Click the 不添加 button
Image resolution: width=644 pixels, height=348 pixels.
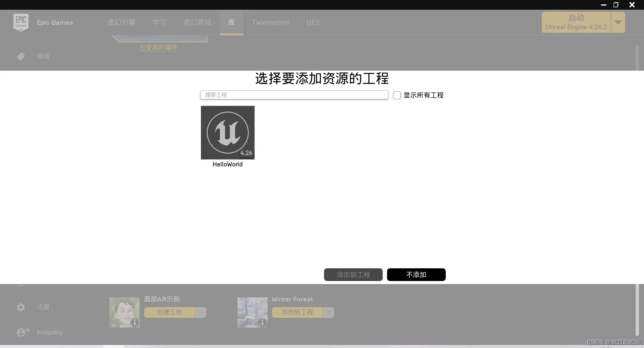click(x=416, y=275)
